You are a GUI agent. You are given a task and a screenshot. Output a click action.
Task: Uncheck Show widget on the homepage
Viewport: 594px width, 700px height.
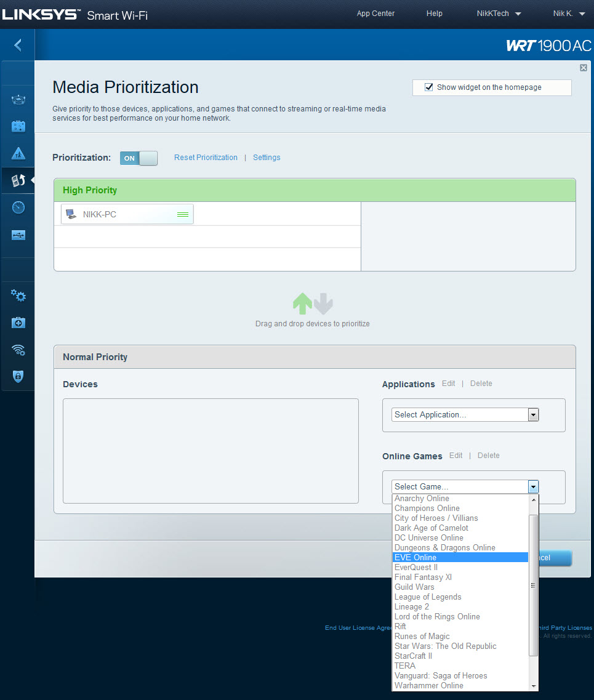coord(429,87)
